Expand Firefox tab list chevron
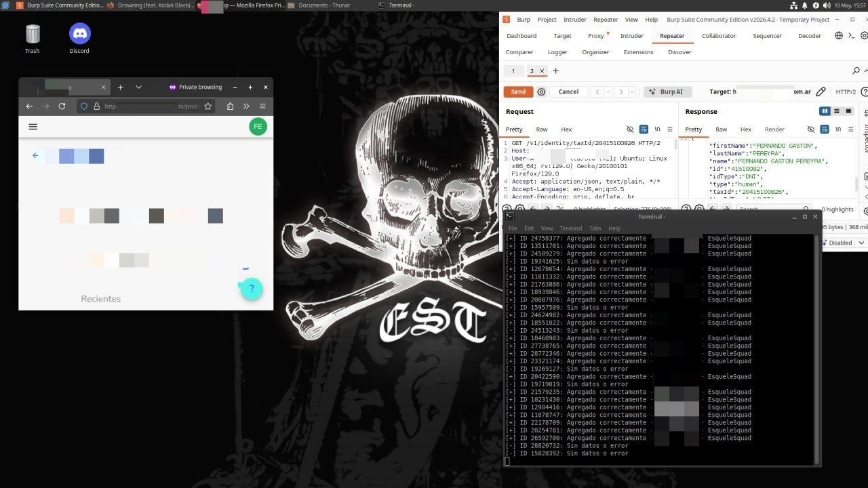Viewport: 868px width, 488px height. click(138, 87)
